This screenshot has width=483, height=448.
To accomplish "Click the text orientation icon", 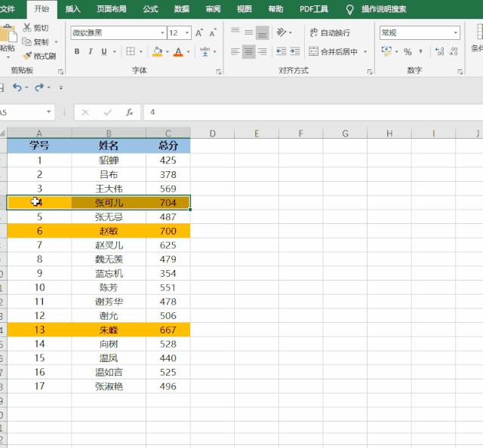I will (x=281, y=32).
